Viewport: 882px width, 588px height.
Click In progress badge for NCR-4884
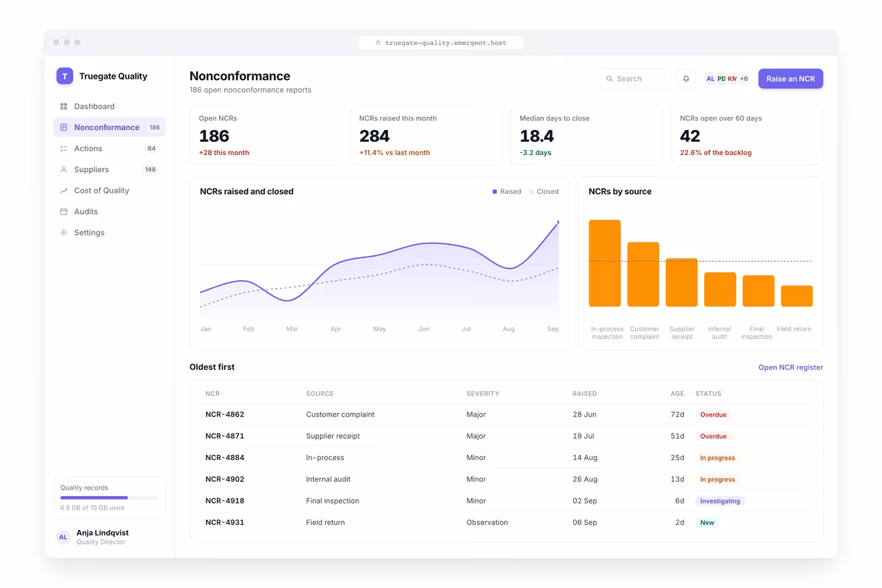[x=717, y=458]
